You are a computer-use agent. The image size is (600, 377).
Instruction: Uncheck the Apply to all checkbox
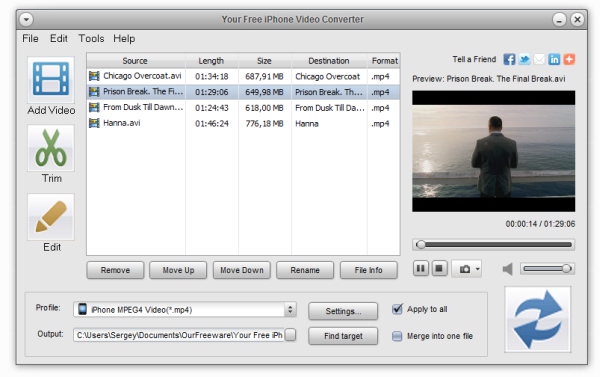click(397, 309)
